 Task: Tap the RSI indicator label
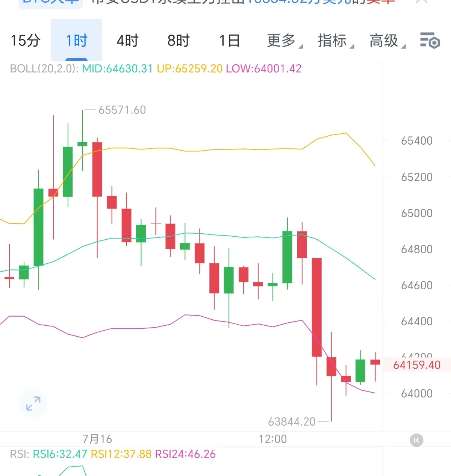(19, 454)
